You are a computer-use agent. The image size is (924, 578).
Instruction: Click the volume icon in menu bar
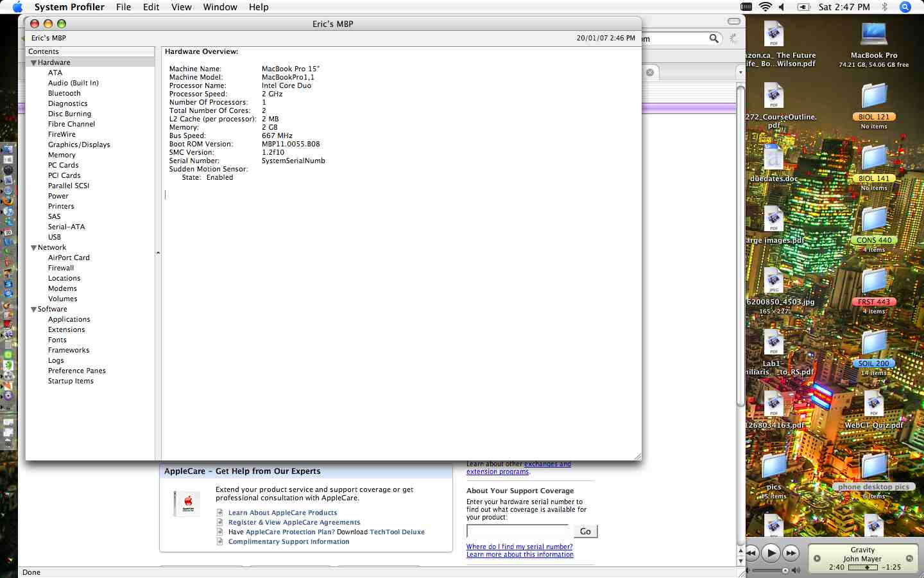coord(782,7)
